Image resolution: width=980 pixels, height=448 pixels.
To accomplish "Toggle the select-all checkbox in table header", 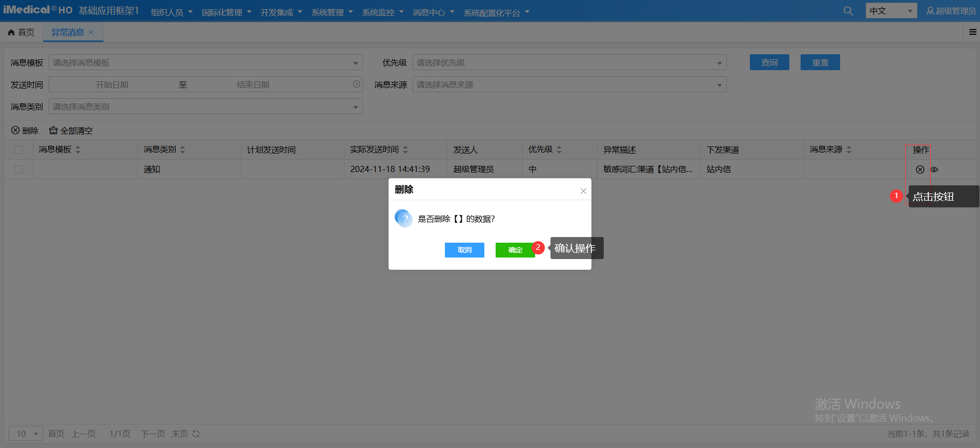I will (18, 150).
